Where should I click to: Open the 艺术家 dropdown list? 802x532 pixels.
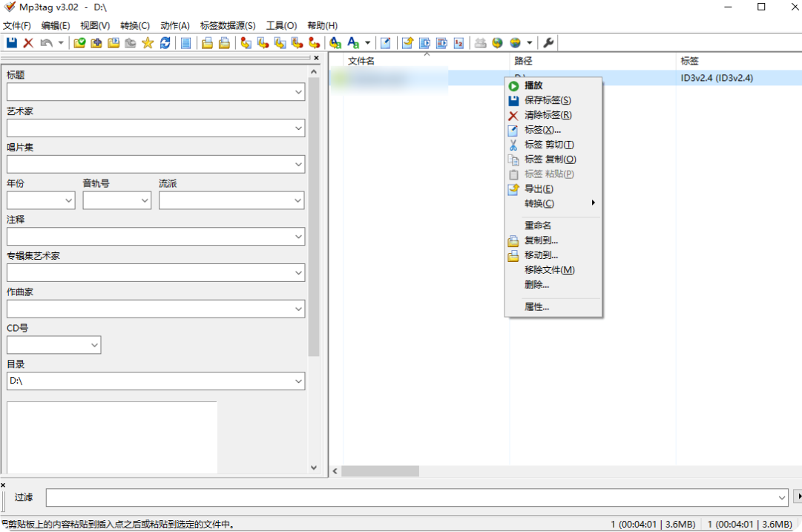pyautogui.click(x=298, y=128)
